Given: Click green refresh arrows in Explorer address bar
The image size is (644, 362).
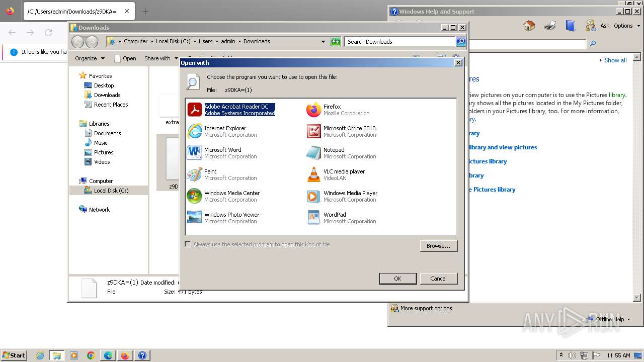Looking at the screenshot, I should point(336,42).
